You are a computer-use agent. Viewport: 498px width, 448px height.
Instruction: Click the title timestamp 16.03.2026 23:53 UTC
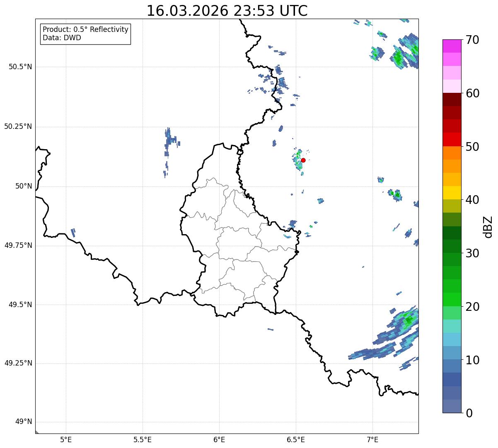click(227, 11)
